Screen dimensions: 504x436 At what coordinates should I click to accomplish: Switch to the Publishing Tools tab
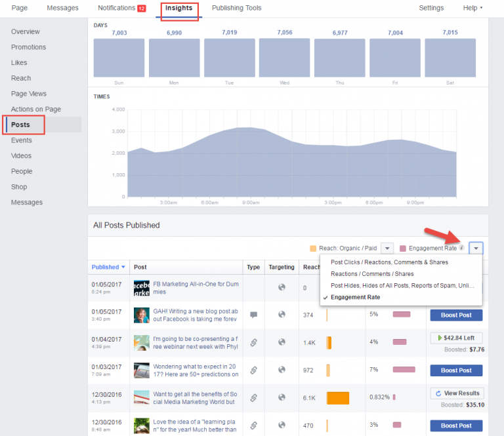236,8
